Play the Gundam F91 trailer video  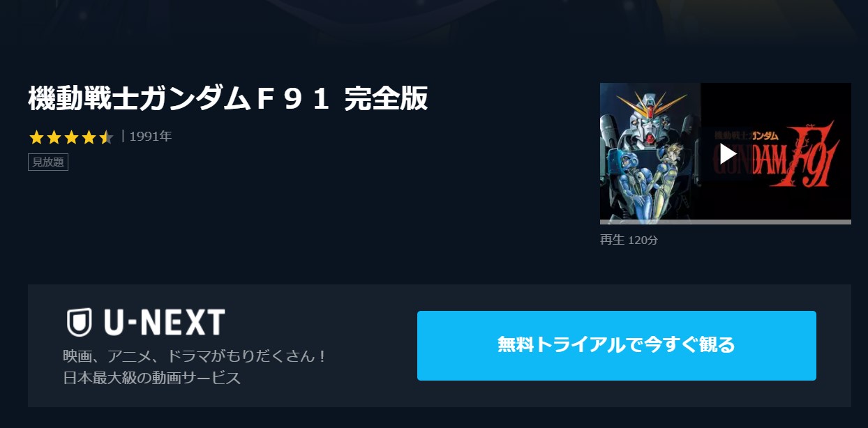(728, 153)
